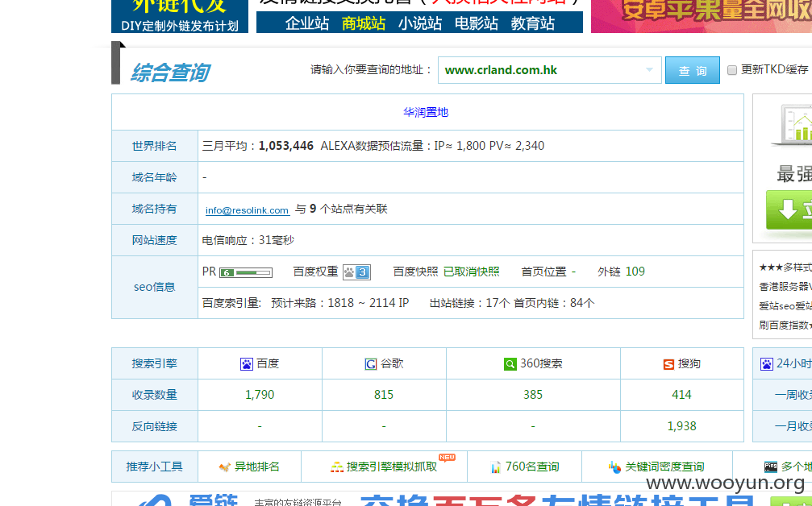The image size is (812, 506).
Task: Click Sogou indexed count 414
Action: pyautogui.click(x=681, y=395)
